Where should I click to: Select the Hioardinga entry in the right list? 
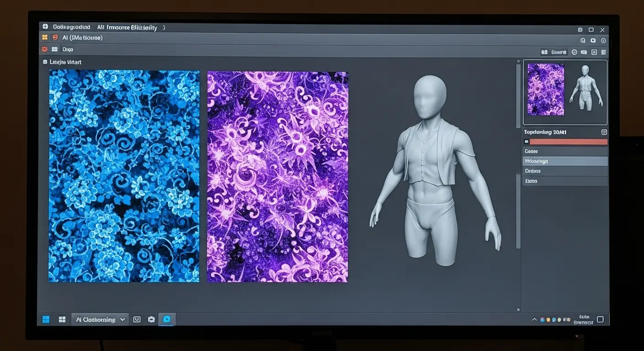tap(565, 161)
